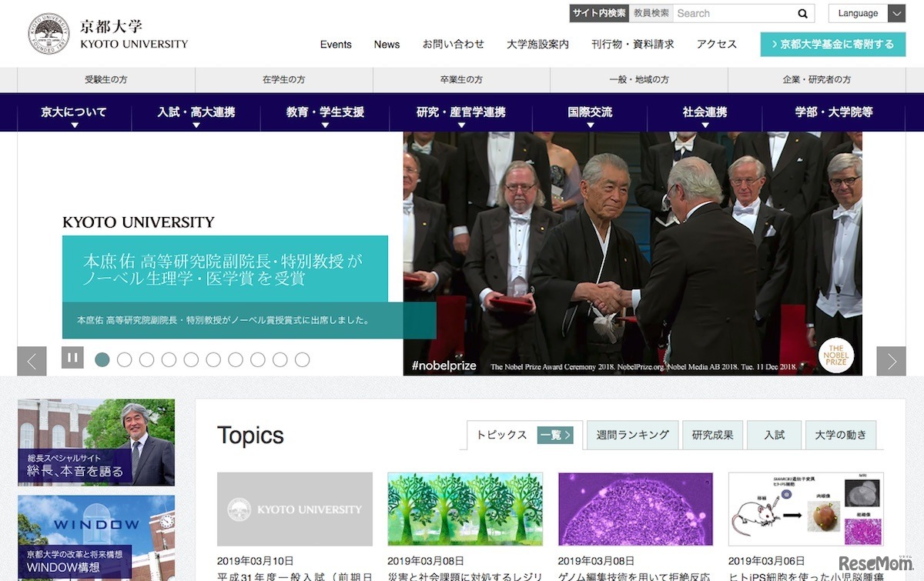The image size is (924, 581).
Task: Expand 社会連携 menu
Action: pos(705,112)
